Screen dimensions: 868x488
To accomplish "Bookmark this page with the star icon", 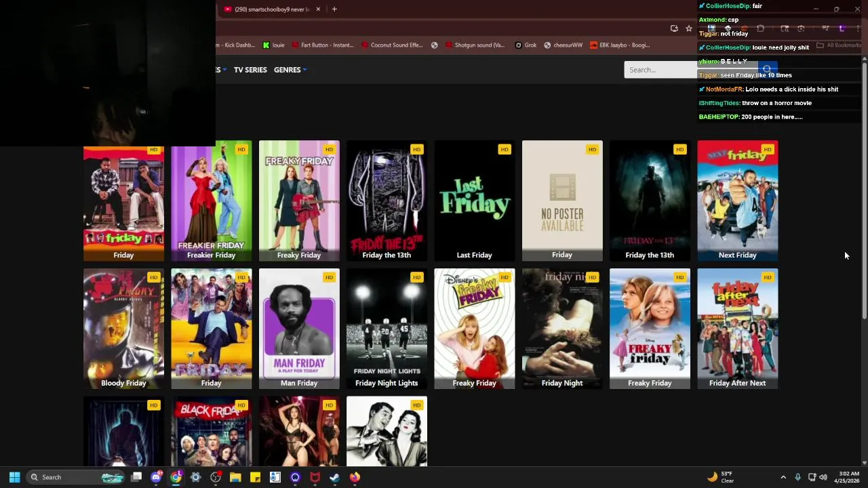I will click(689, 28).
